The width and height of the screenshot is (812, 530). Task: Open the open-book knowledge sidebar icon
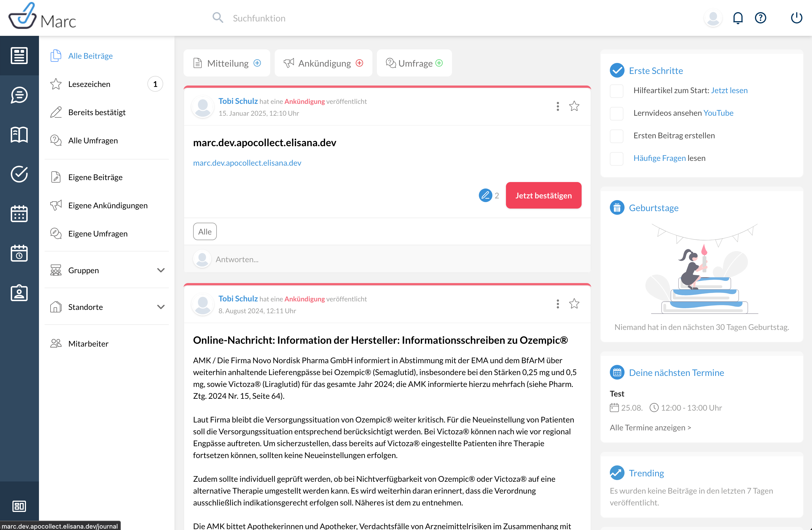(19, 135)
